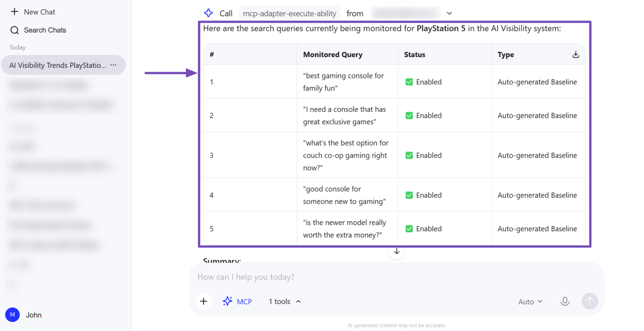Click the Today section label
The image size is (644, 331).
pos(17,47)
